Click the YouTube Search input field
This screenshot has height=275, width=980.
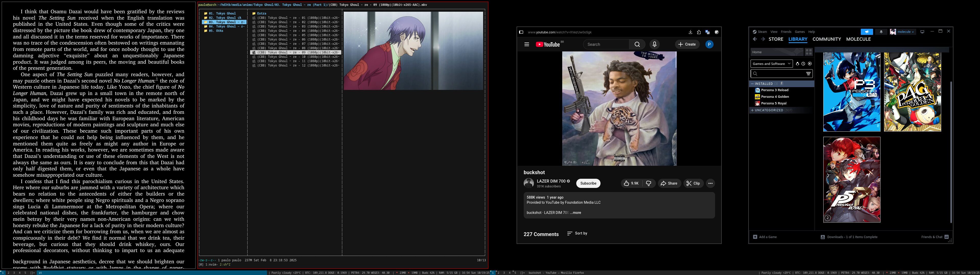[605, 45]
